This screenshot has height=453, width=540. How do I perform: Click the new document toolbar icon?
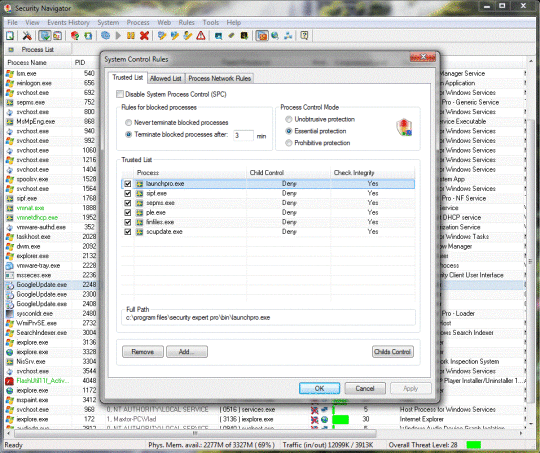point(10,35)
